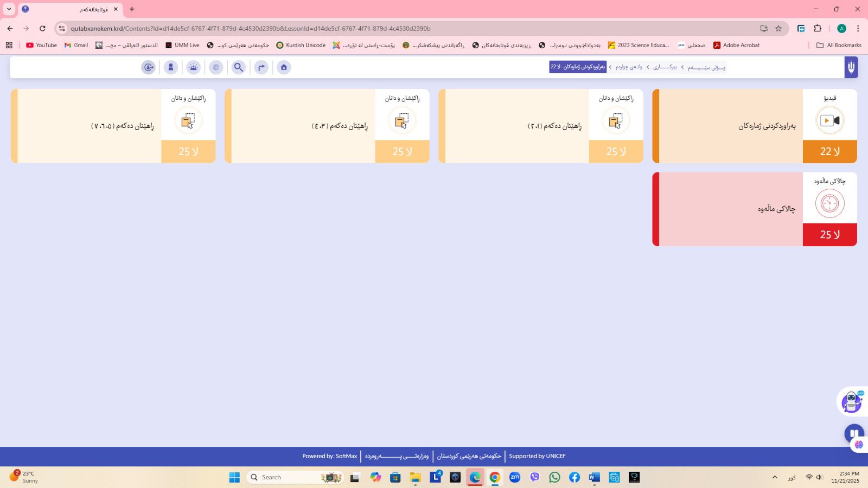Open the chatbot robot assistant icon
The image size is (868, 488).
click(851, 402)
